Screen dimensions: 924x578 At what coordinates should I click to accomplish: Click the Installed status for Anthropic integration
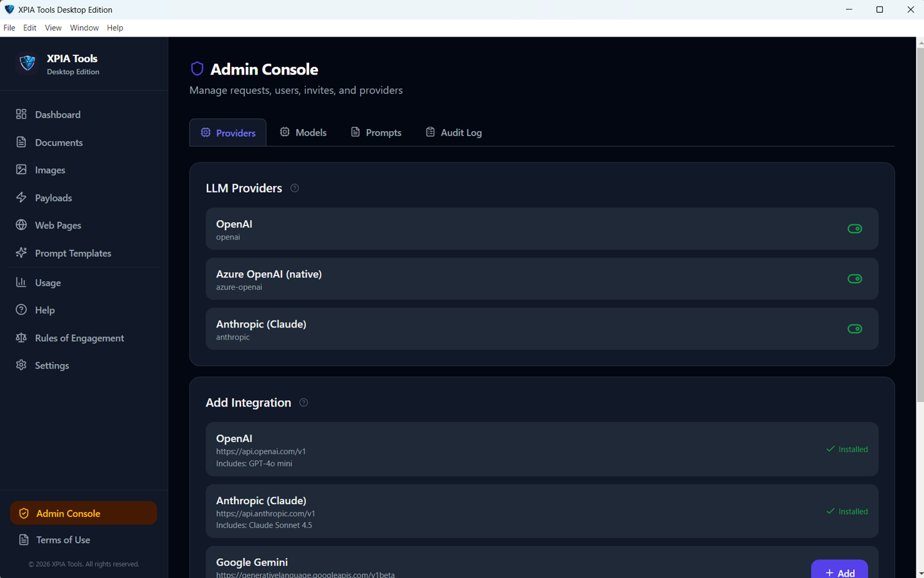coord(847,511)
